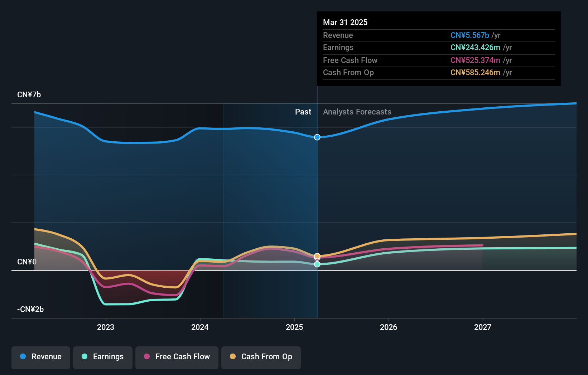Viewport: 588px width, 375px height.
Task: Toggle the Revenue legend button
Action: [x=41, y=357]
